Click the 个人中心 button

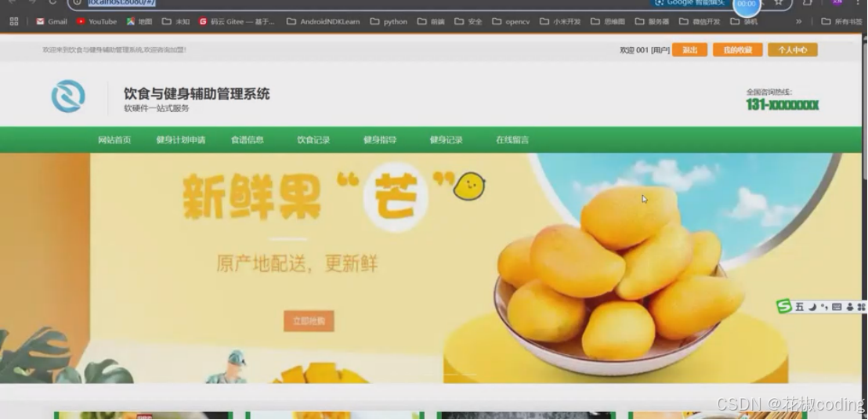tap(793, 50)
